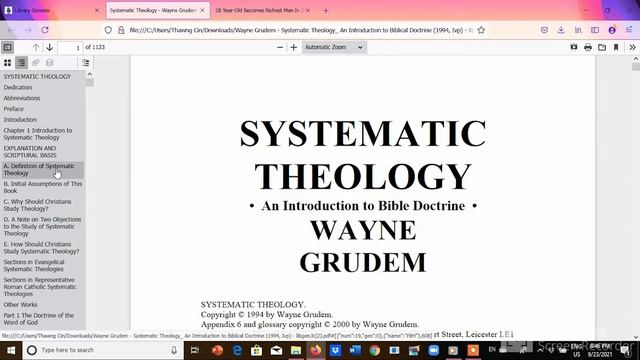Click document scrollbar up arrow
The height and width of the screenshot is (360, 640).
[x=636, y=59]
